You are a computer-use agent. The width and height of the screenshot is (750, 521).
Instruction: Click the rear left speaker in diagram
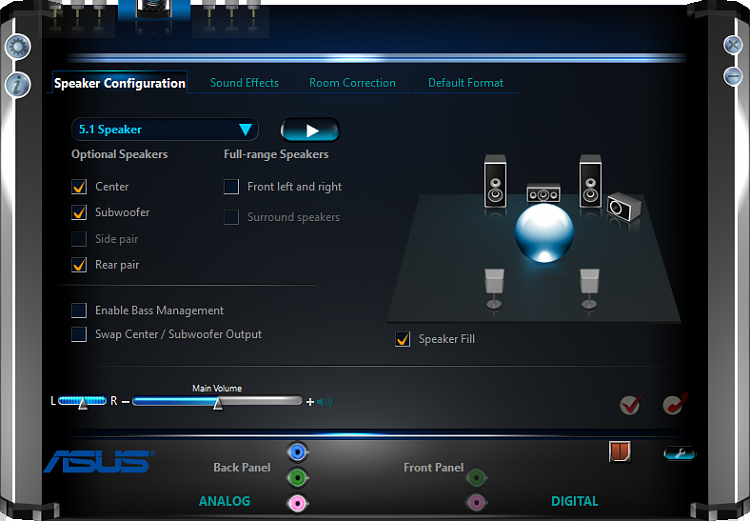point(494,288)
